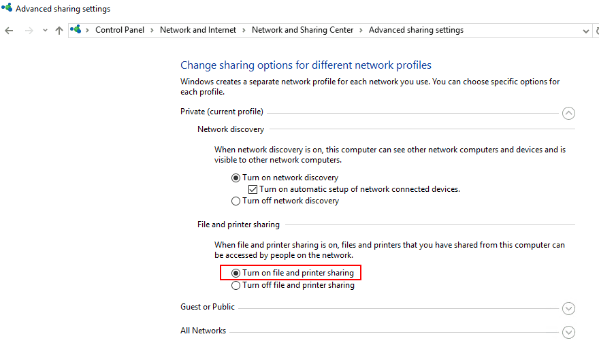Collapse the Private profile section

[568, 113]
